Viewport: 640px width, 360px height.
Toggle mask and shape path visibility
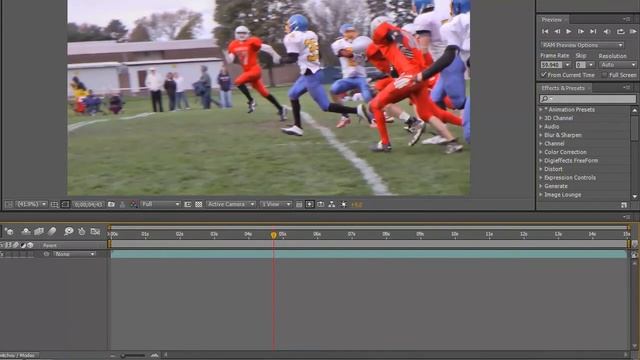click(65, 204)
